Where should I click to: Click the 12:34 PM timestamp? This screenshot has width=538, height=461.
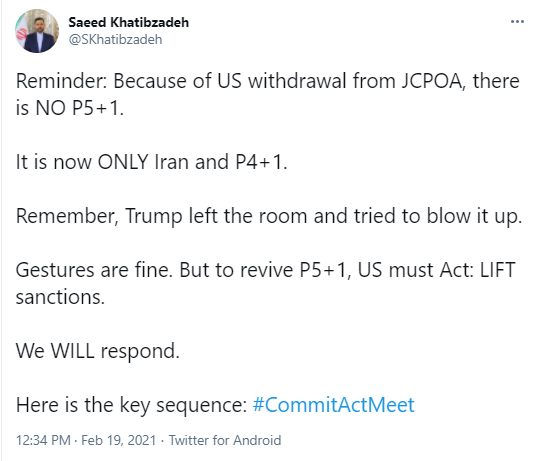(43, 440)
